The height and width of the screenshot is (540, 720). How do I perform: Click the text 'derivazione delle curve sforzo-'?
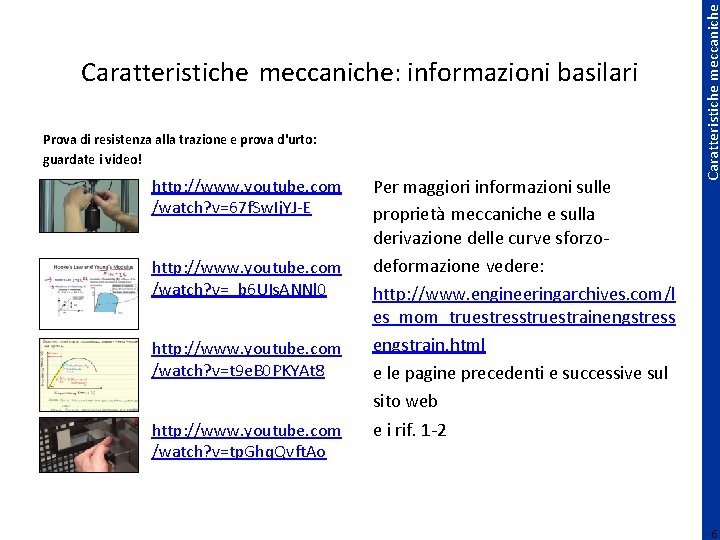coord(491,238)
